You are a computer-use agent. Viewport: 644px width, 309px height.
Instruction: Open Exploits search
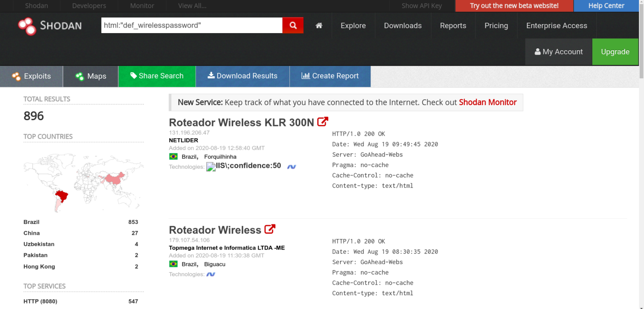(x=31, y=76)
